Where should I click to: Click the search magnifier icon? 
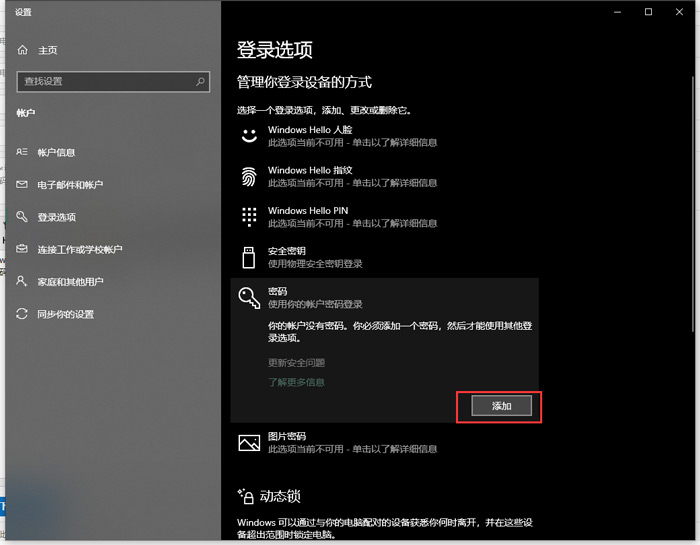click(x=200, y=81)
